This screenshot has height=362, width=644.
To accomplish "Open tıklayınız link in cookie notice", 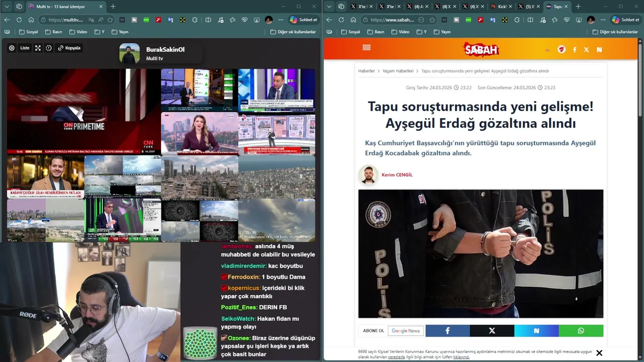I will (461, 357).
